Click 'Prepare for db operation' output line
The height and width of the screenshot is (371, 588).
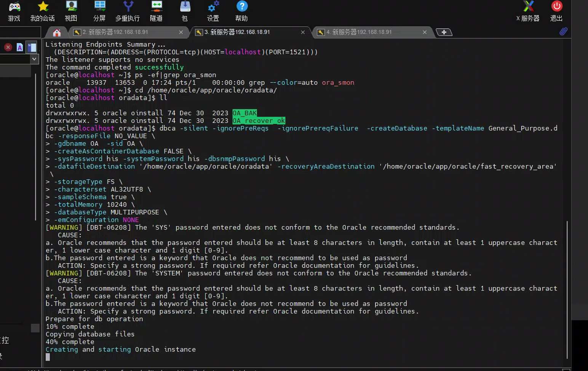[x=94, y=319]
